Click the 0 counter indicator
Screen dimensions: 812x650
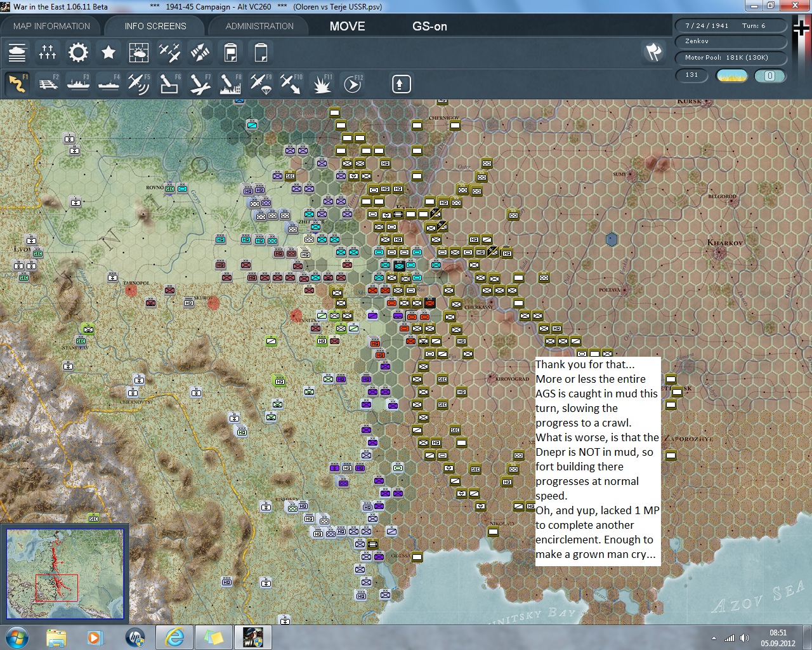[769, 76]
